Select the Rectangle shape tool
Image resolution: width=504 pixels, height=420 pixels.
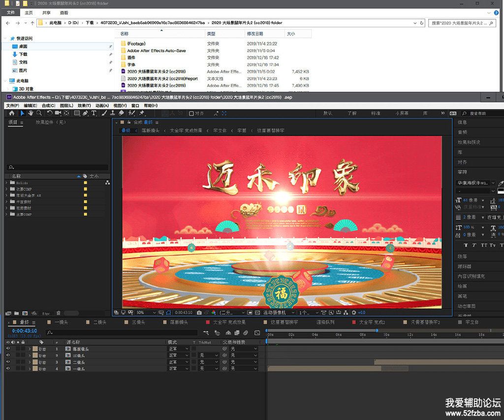click(77, 113)
